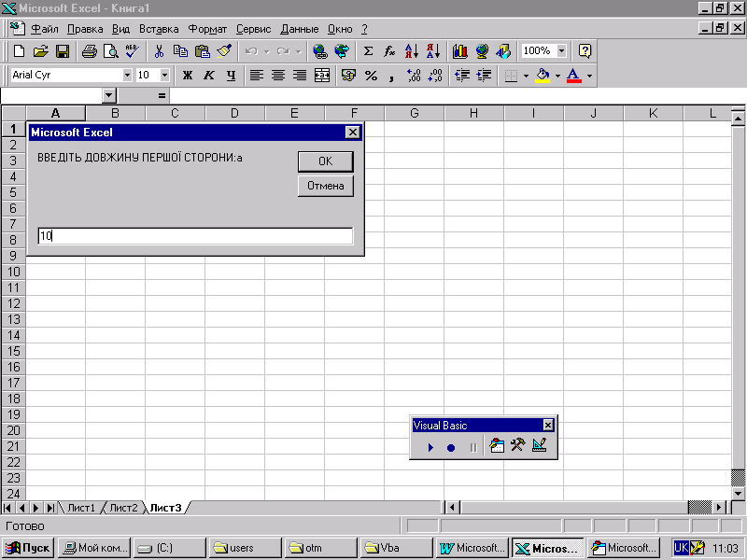Launch the Chart Wizard icon
The height and width of the screenshot is (560, 747).
click(459, 51)
